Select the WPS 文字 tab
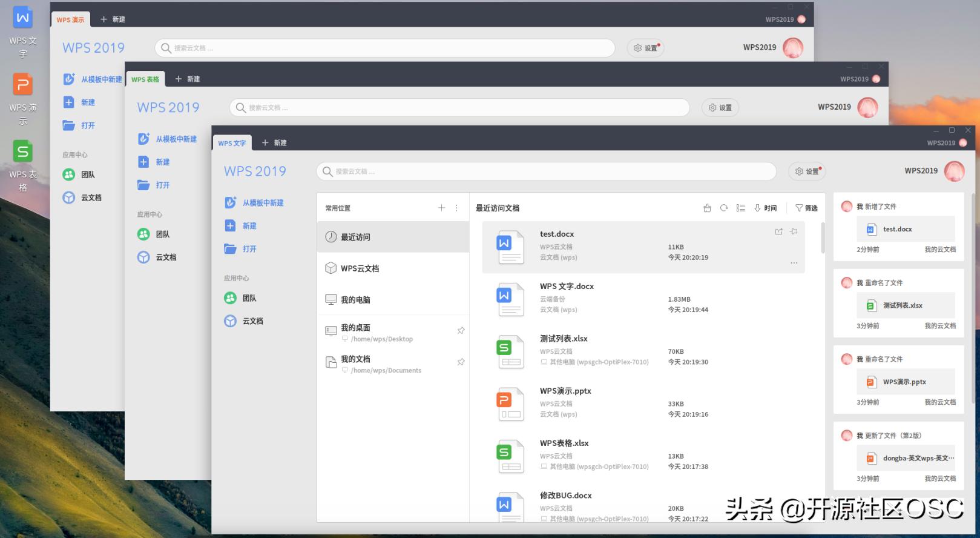The height and width of the screenshot is (538, 980). 232,143
